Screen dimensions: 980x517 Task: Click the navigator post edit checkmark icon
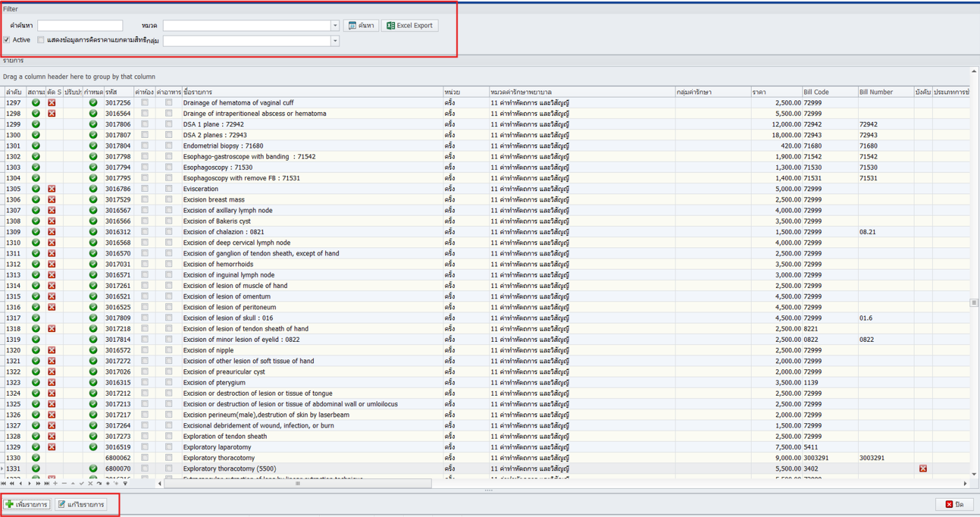click(x=82, y=483)
